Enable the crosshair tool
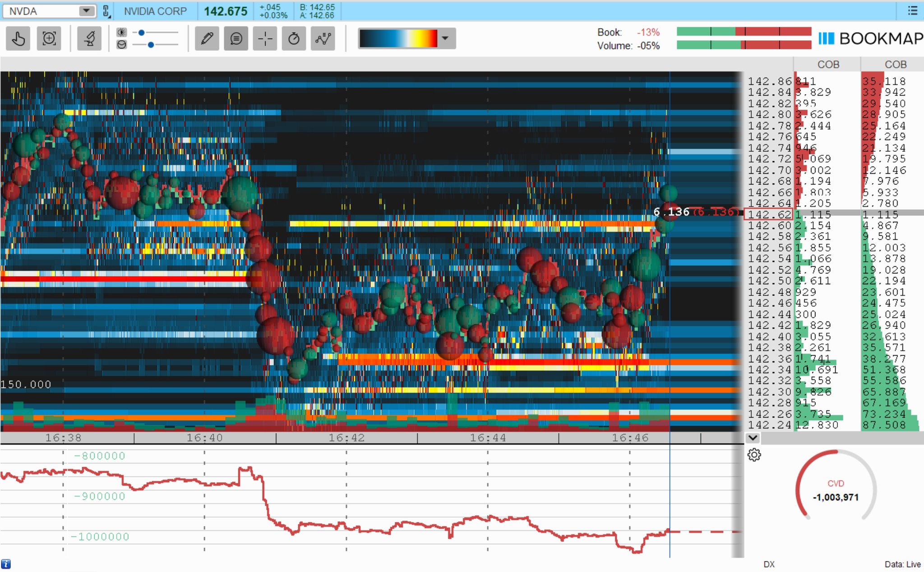This screenshot has height=572, width=924. (265, 39)
